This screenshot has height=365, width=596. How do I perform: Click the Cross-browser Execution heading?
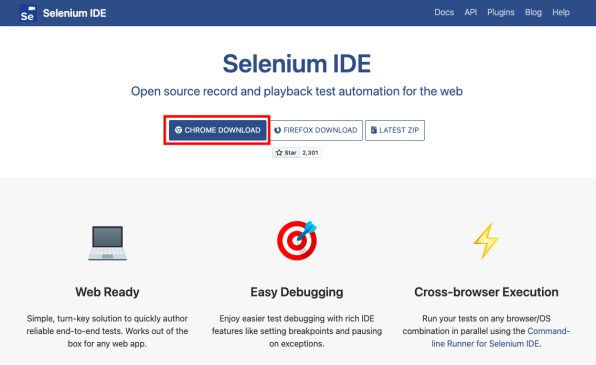coord(486,292)
